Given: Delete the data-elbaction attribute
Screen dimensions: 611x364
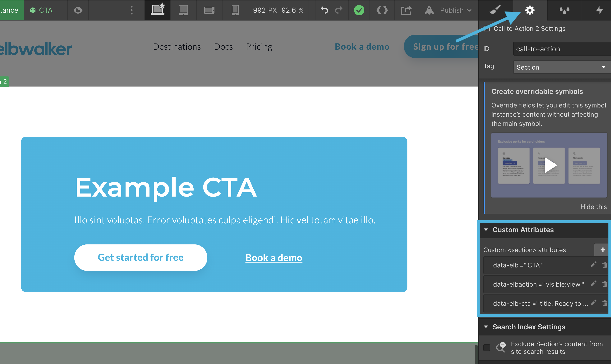Looking at the screenshot, I should [604, 284].
